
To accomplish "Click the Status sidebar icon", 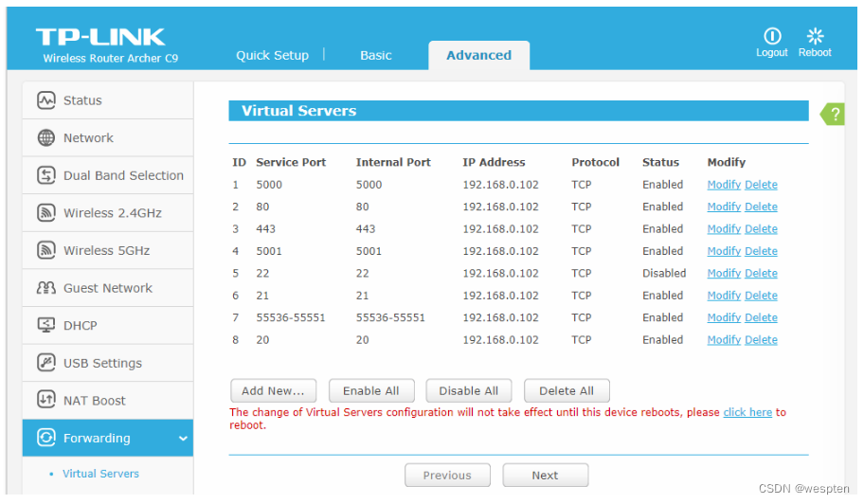I will [46, 100].
